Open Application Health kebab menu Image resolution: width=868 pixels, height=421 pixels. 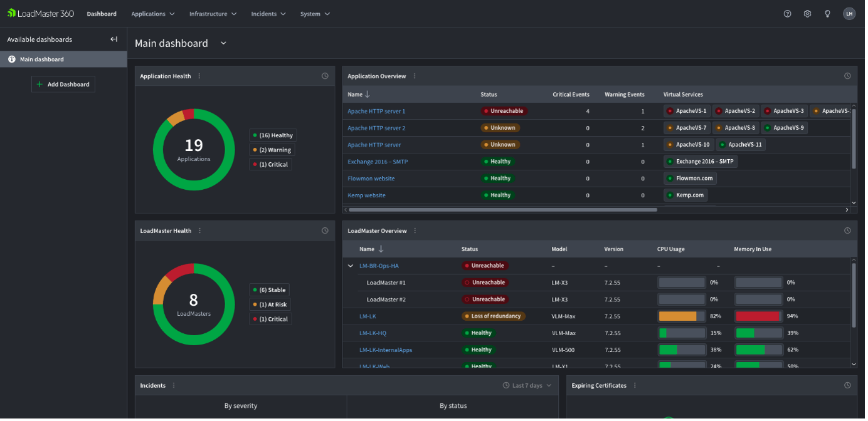[200, 76]
